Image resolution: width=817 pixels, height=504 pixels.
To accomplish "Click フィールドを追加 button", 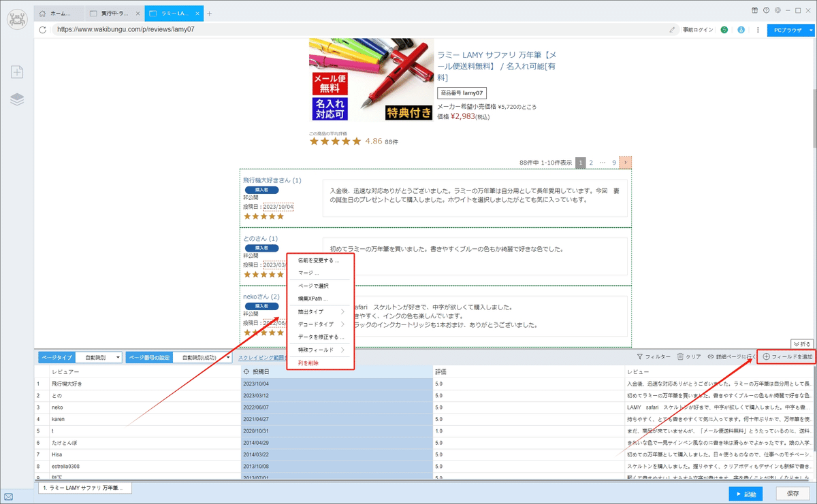I will (x=786, y=356).
